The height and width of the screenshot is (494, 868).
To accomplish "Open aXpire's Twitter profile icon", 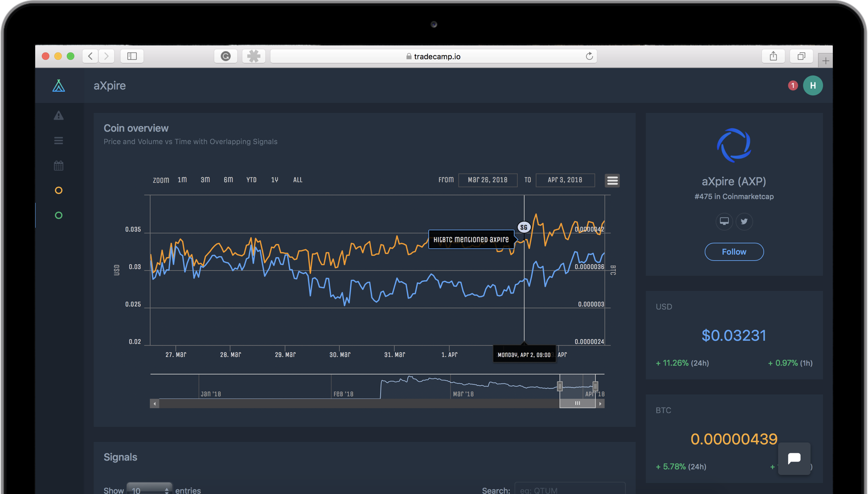I will [744, 221].
